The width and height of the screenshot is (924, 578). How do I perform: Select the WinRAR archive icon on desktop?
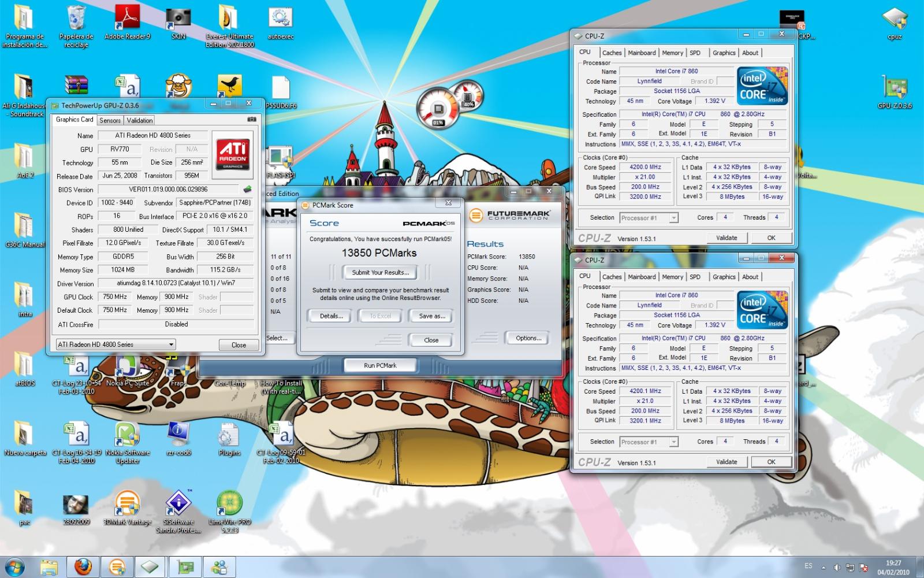[76, 86]
